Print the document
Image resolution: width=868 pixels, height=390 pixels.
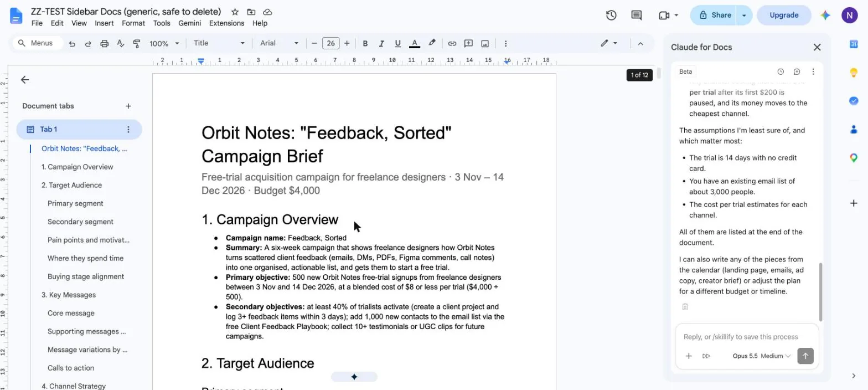click(x=104, y=43)
